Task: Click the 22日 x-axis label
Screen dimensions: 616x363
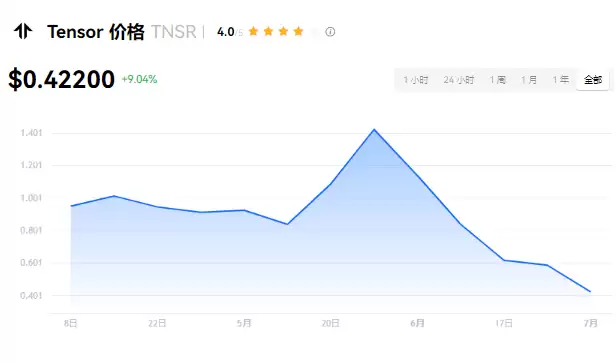Action: (x=157, y=323)
